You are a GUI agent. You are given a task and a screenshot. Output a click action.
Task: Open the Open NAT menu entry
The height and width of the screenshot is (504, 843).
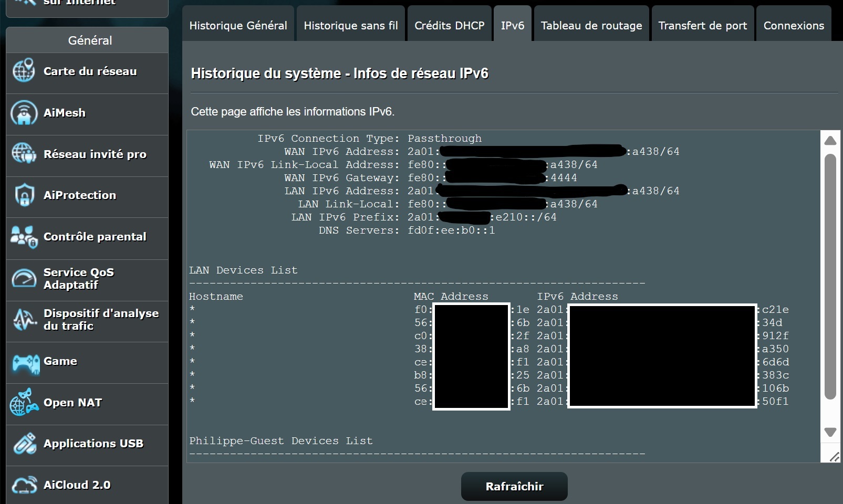click(87, 404)
